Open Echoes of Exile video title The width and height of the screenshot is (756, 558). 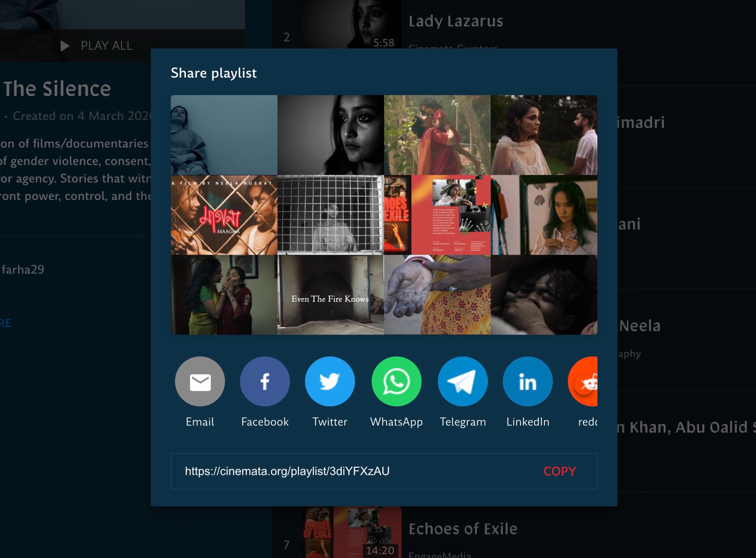point(463,529)
